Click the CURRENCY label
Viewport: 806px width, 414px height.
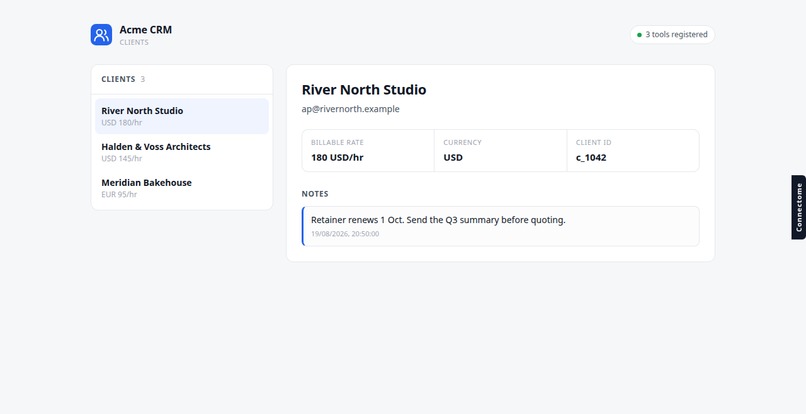click(x=463, y=142)
